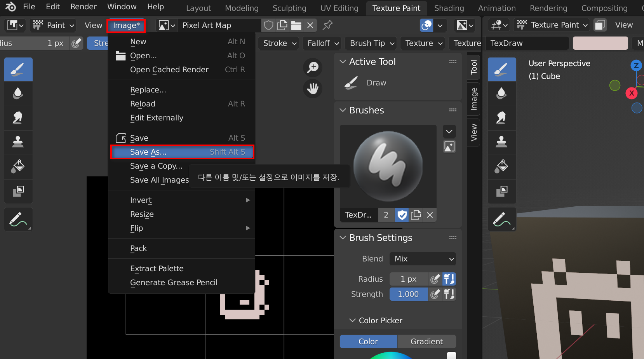The height and width of the screenshot is (359, 644).
Task: Open the Render top menu
Action: (x=83, y=7)
